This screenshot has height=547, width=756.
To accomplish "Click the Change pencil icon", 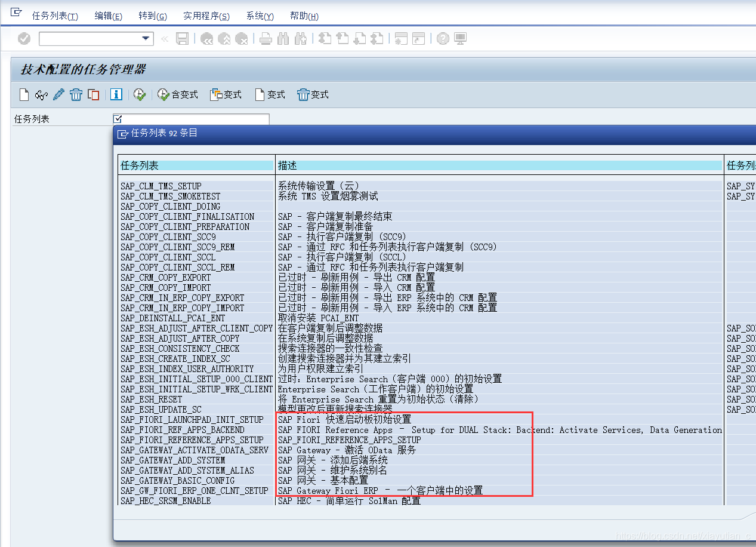I will tap(58, 94).
